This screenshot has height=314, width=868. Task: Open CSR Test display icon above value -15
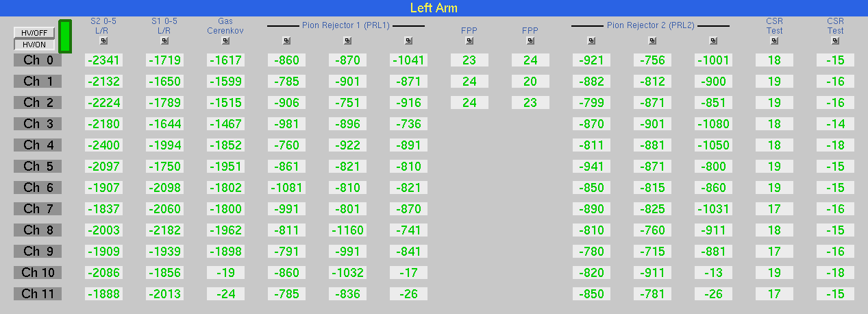point(835,40)
